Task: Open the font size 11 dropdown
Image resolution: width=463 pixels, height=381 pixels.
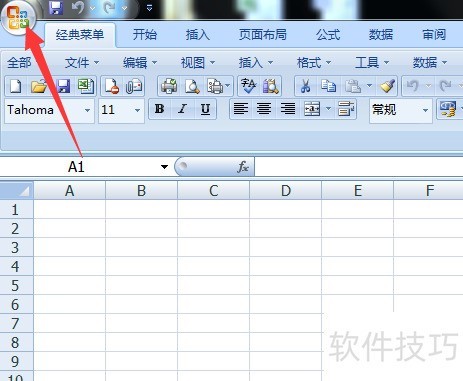Action: click(x=137, y=110)
